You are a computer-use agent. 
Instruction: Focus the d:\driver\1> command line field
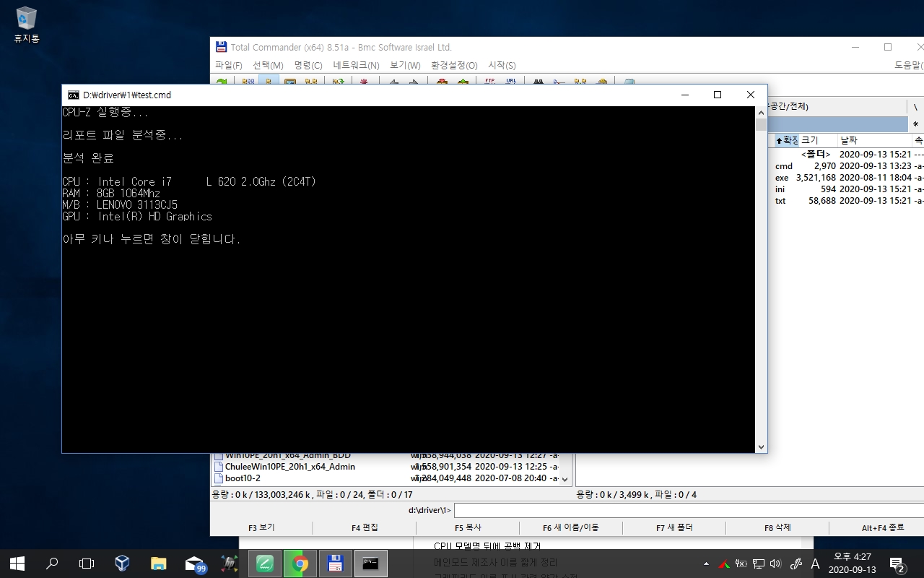pos(689,510)
